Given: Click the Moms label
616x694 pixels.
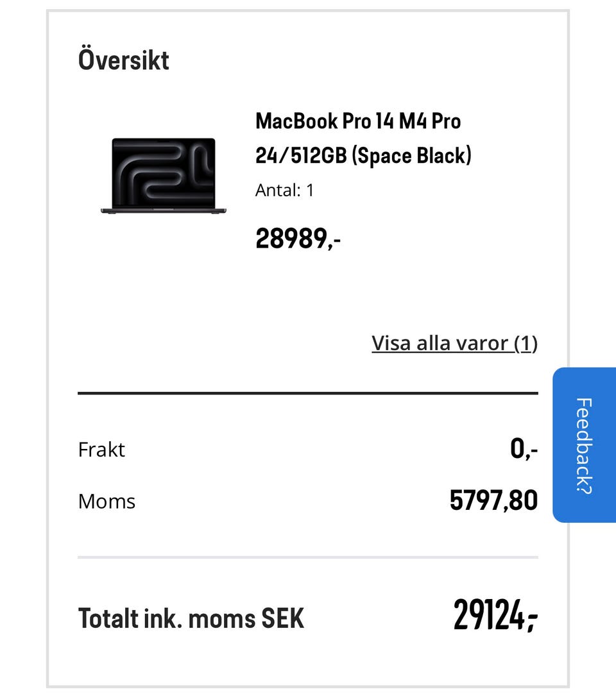Looking at the screenshot, I should click(107, 501).
